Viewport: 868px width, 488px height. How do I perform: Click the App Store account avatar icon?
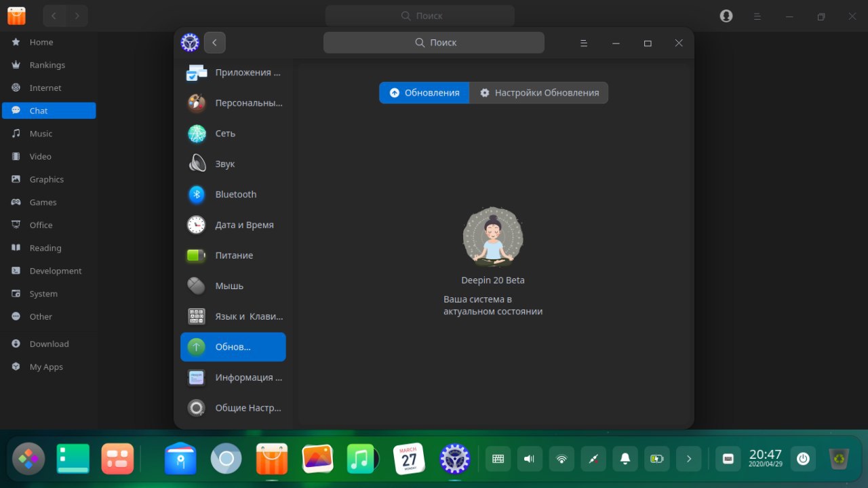[x=726, y=16]
